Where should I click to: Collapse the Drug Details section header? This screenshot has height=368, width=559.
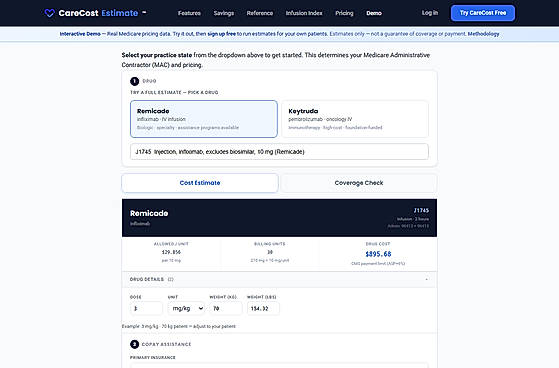point(279,279)
